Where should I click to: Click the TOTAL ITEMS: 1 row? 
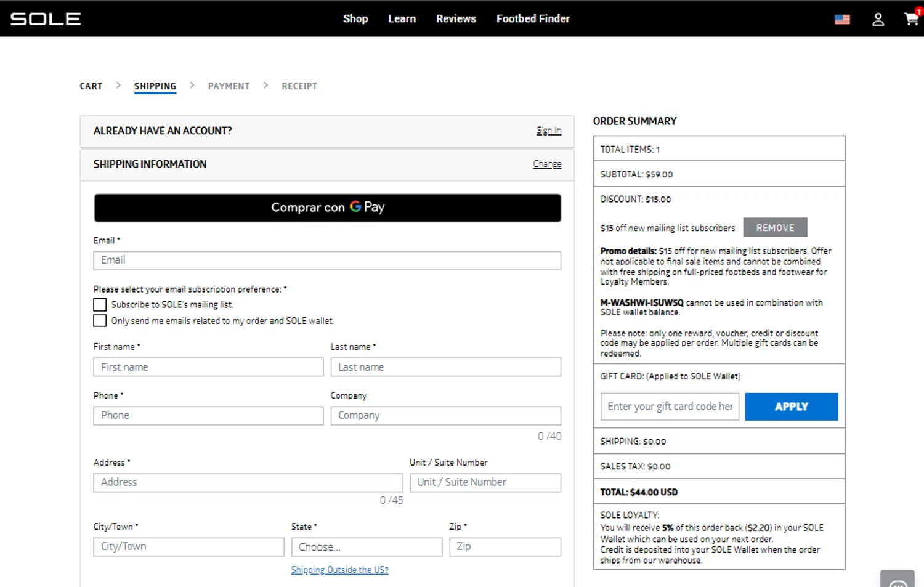click(x=719, y=149)
